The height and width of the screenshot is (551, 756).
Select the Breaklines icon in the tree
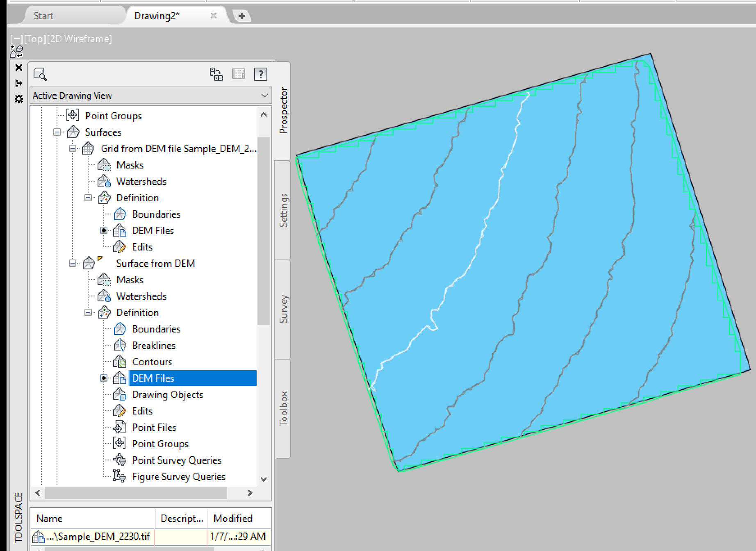(121, 345)
